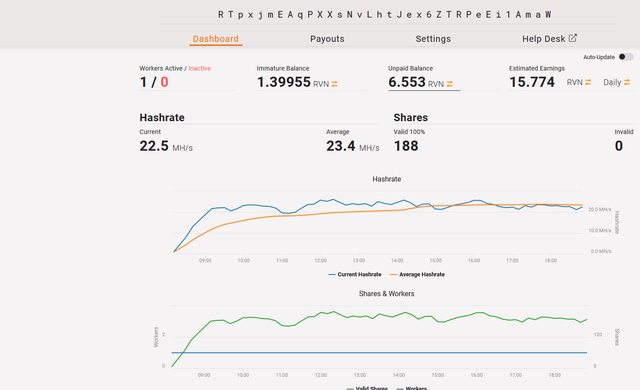Switch the Daily earnings period icon
The height and width of the screenshot is (390, 640).
click(x=627, y=82)
